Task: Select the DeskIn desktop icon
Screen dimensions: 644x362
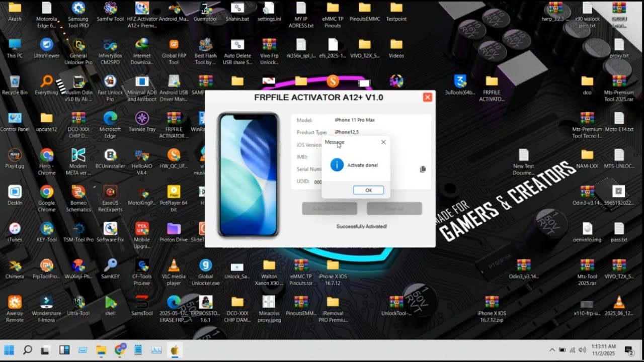Action: click(15, 196)
